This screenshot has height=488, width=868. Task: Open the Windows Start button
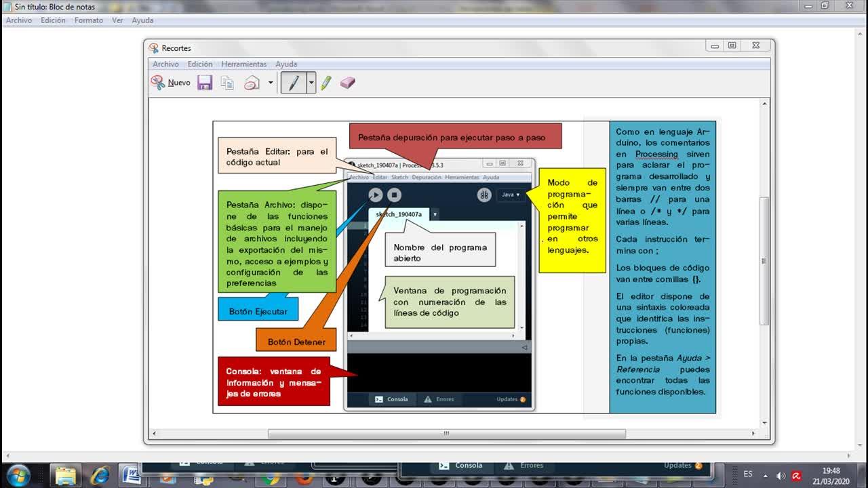[18, 475]
